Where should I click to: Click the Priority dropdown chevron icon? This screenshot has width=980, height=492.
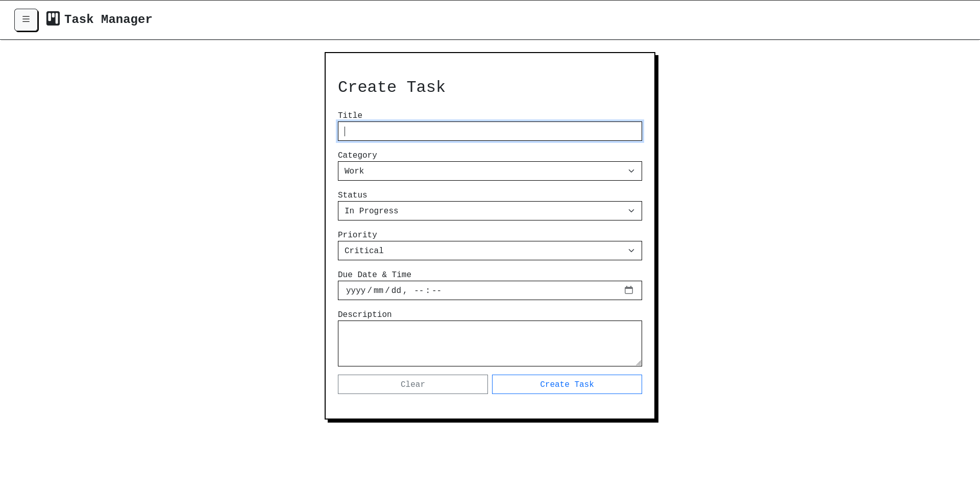tap(631, 251)
